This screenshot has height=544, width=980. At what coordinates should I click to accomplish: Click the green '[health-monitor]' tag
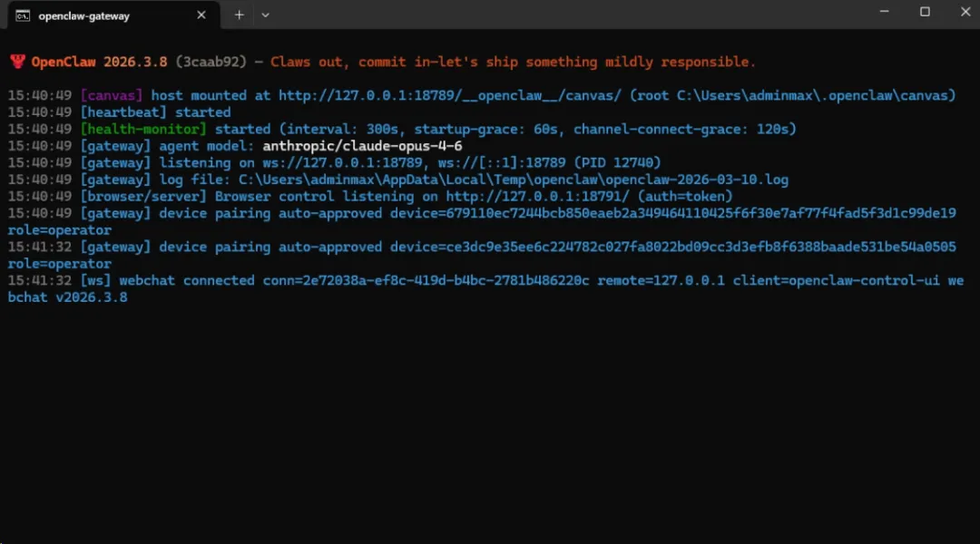pyautogui.click(x=143, y=130)
